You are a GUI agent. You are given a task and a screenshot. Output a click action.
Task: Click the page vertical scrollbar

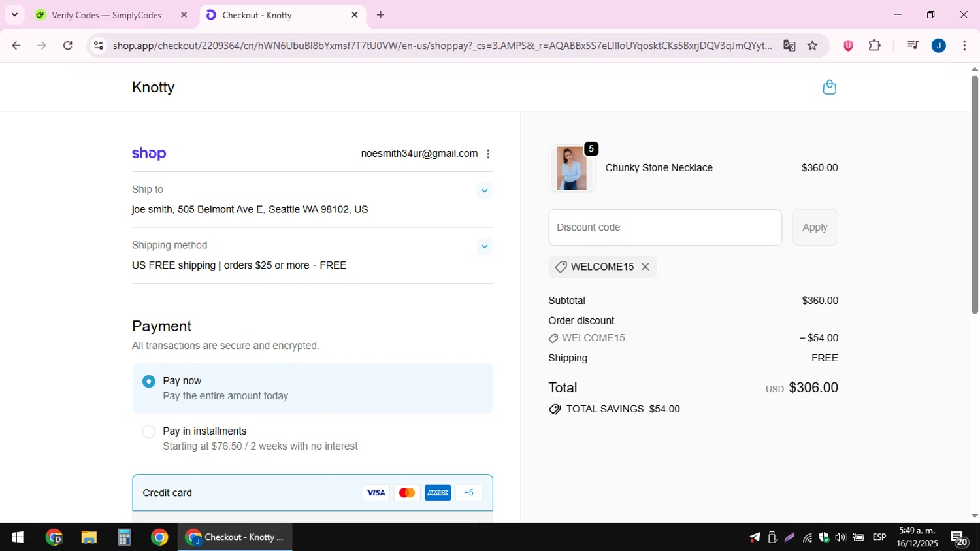click(975, 195)
